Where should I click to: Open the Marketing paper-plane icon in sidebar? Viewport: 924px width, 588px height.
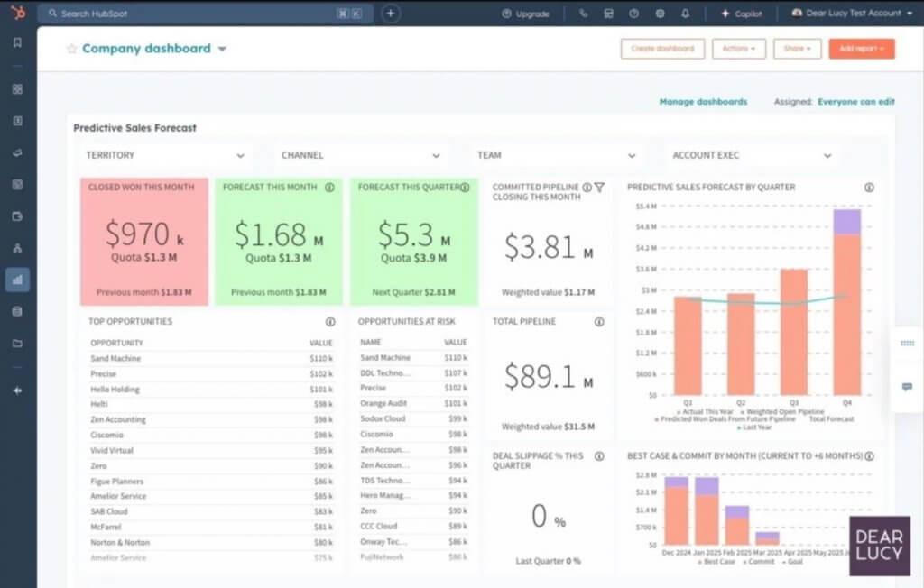coord(16,153)
